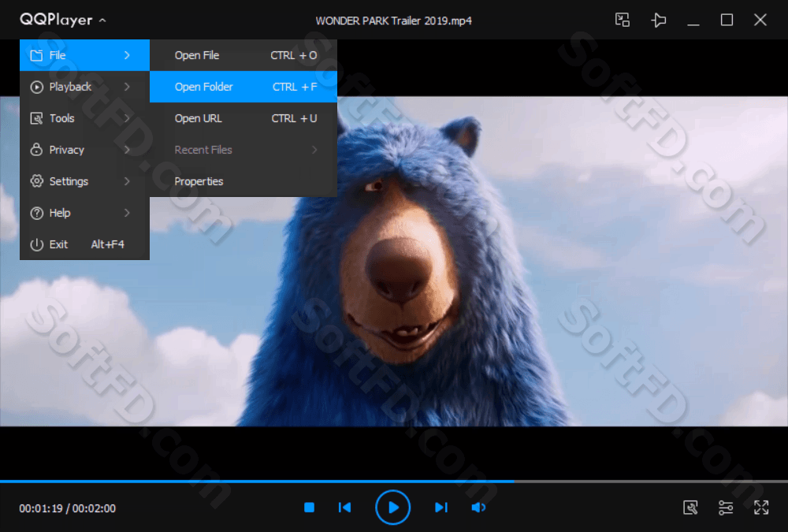Image resolution: width=788 pixels, height=532 pixels.
Task: Click the 00:01:19 / 00:02:00 time display
Action: (67, 508)
